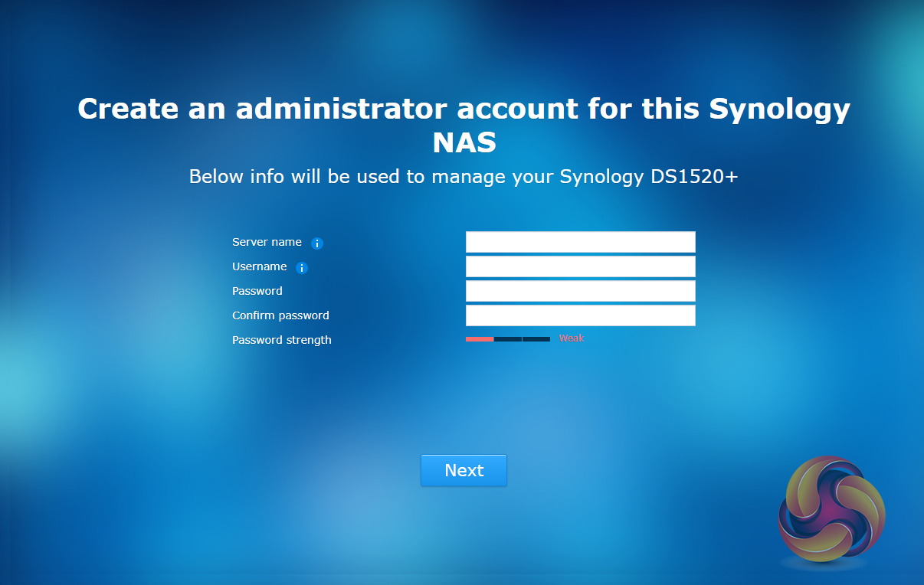Click the Next button
Image resolution: width=924 pixels, height=585 pixels.
[464, 470]
